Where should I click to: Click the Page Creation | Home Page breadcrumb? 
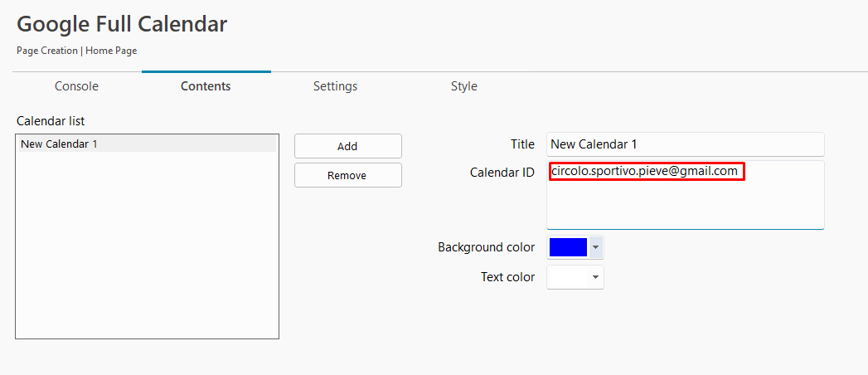[x=76, y=51]
